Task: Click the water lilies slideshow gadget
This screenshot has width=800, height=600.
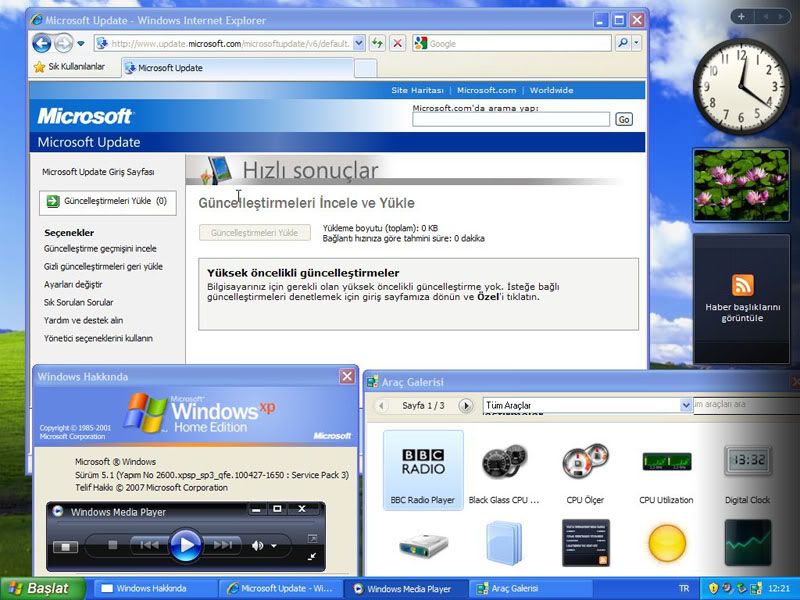Action: tap(741, 185)
